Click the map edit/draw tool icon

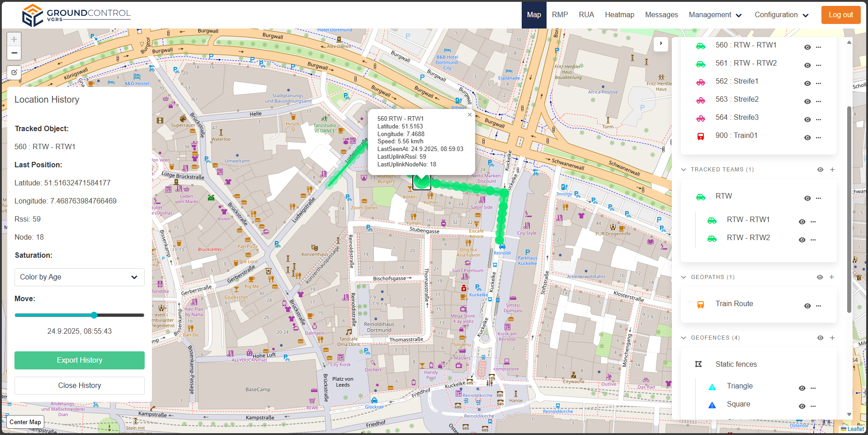click(14, 72)
